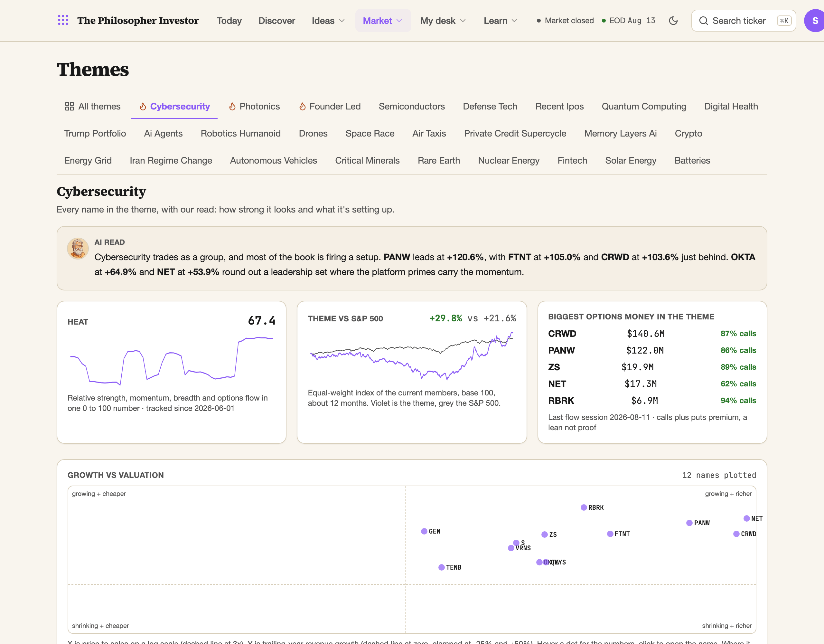Open the Robotics Humanoid theme
The width and height of the screenshot is (824, 644).
[241, 133]
